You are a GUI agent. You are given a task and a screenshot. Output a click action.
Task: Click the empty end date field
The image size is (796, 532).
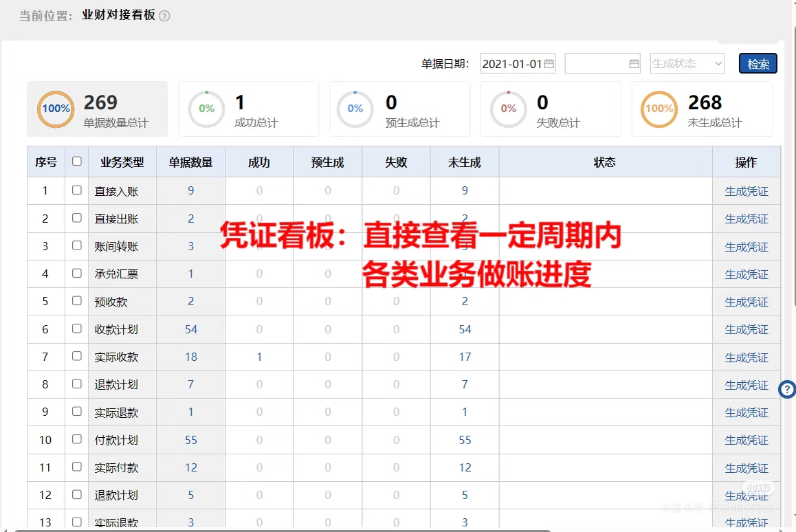pyautogui.click(x=603, y=63)
